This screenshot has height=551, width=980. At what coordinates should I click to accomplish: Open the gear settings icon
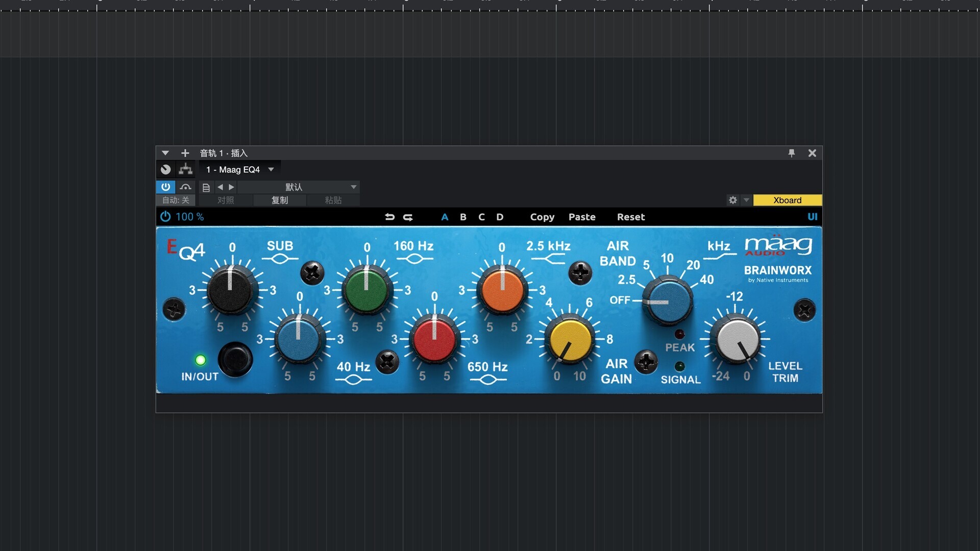pos(733,200)
